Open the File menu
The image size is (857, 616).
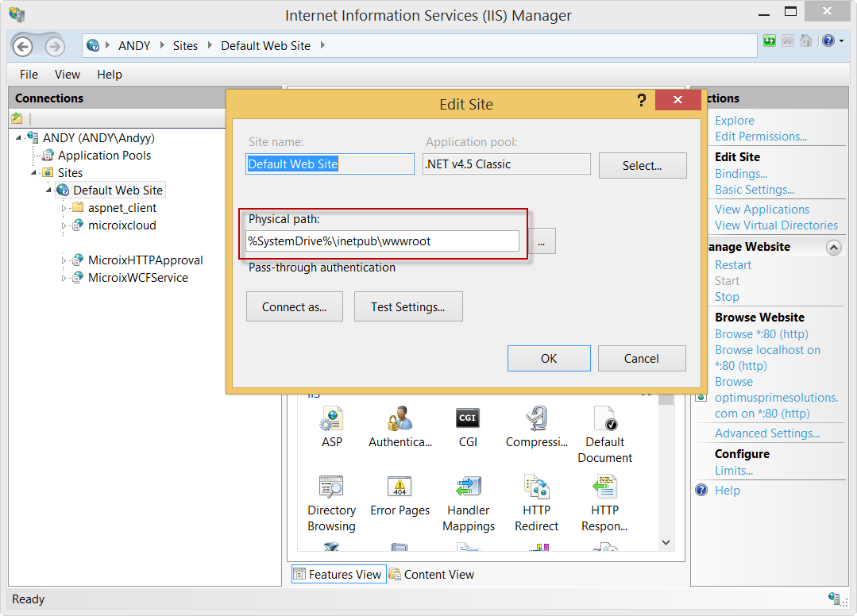(29, 75)
